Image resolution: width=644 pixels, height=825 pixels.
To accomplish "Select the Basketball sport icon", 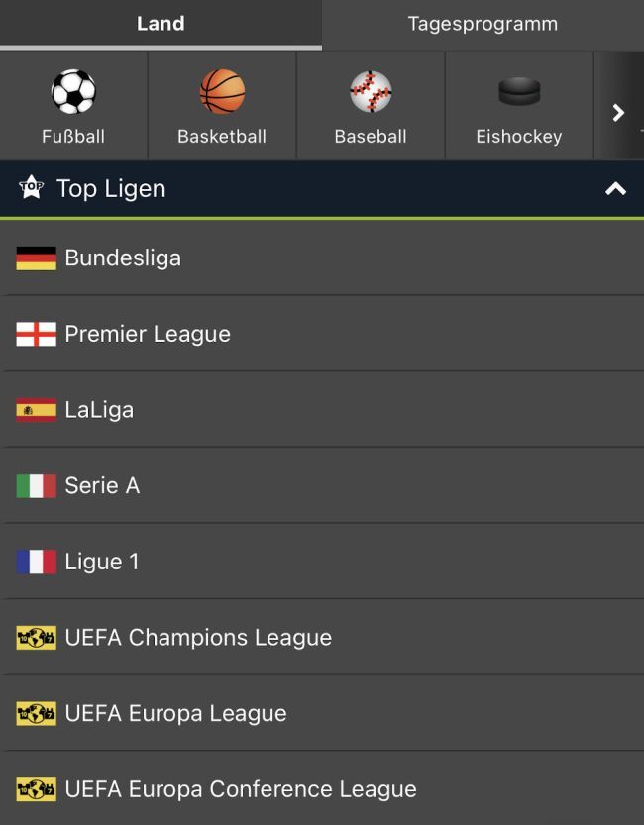I will point(222,92).
